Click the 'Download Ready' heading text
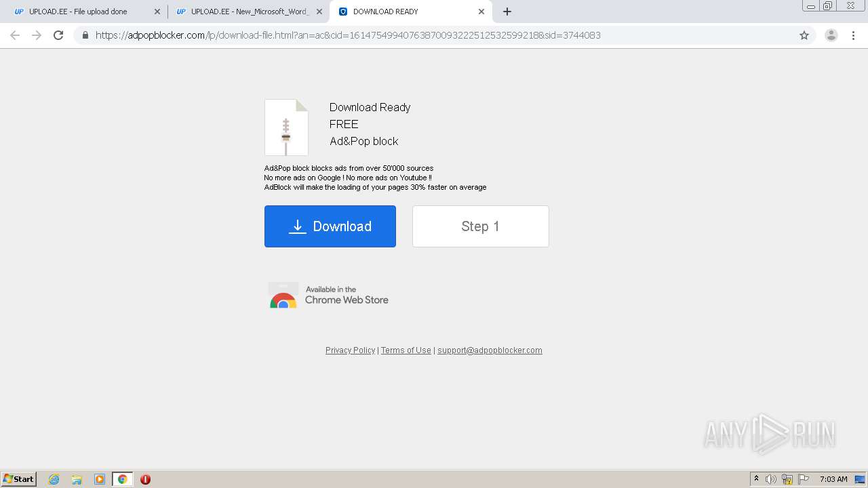 [370, 107]
